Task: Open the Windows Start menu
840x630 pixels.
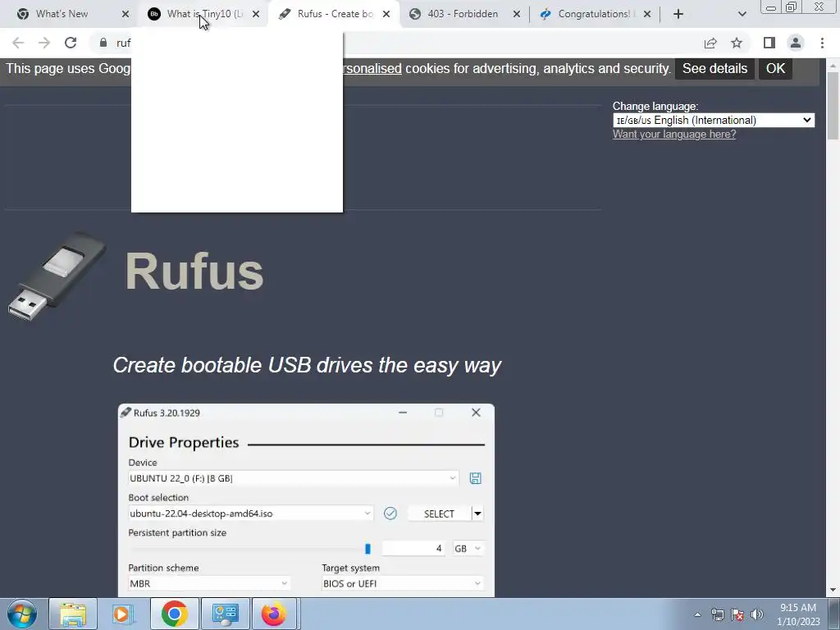Action: pos(22,614)
